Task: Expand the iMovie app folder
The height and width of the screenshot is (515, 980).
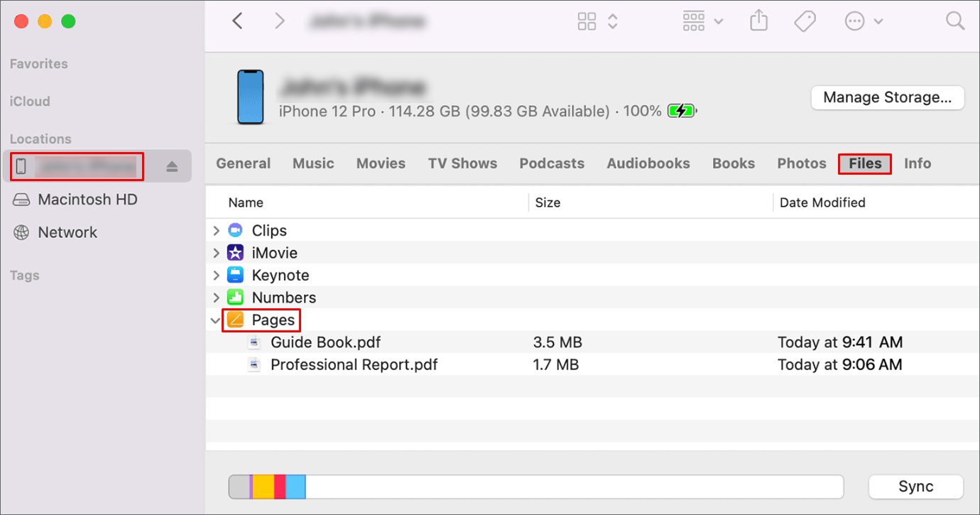Action: tap(217, 253)
